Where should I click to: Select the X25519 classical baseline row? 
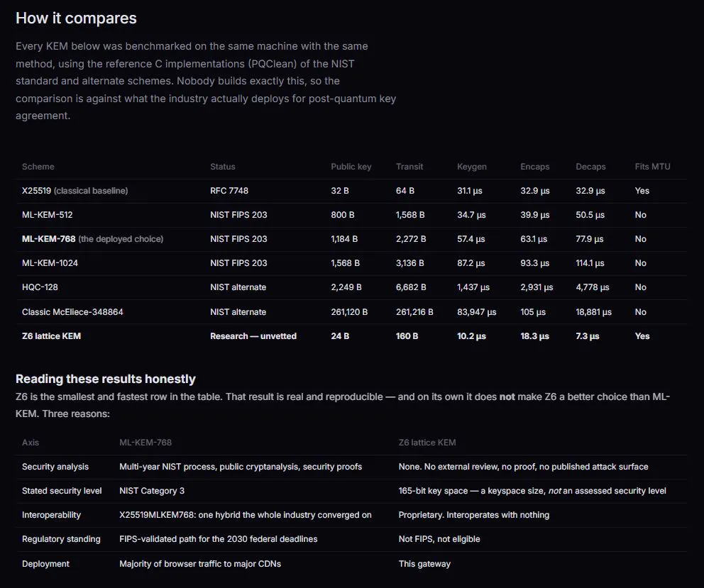(x=351, y=191)
